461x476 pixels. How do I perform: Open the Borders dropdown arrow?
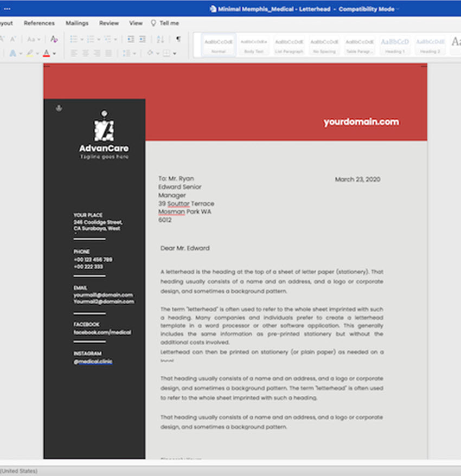[x=175, y=54]
